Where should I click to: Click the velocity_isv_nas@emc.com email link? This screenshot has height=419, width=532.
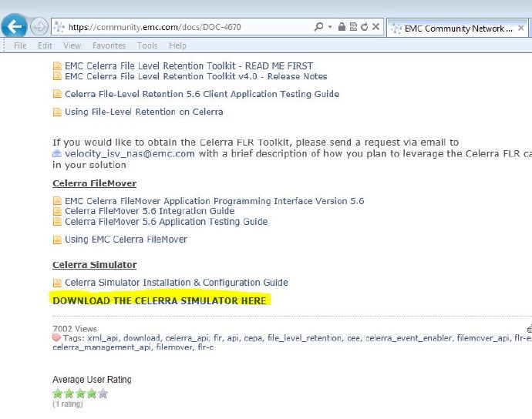coord(130,153)
